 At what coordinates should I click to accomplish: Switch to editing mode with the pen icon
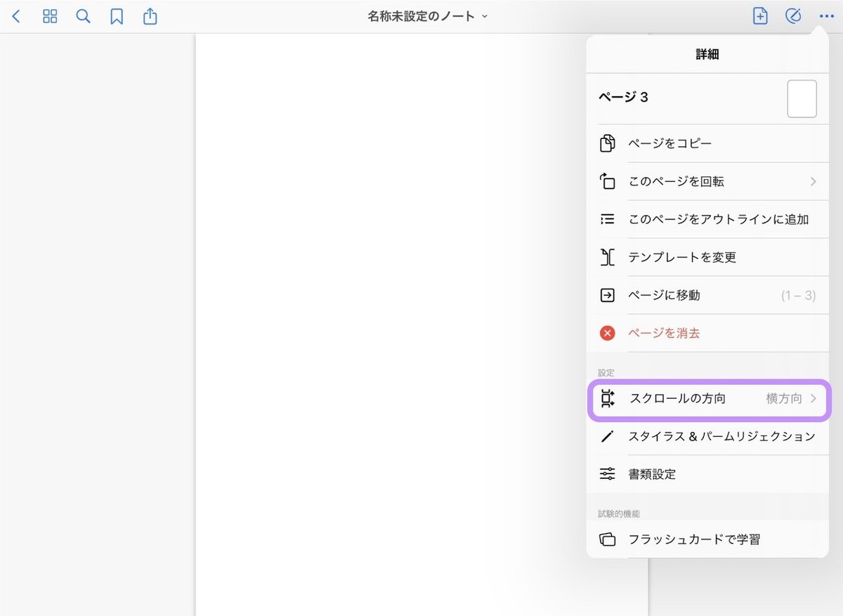tap(793, 15)
